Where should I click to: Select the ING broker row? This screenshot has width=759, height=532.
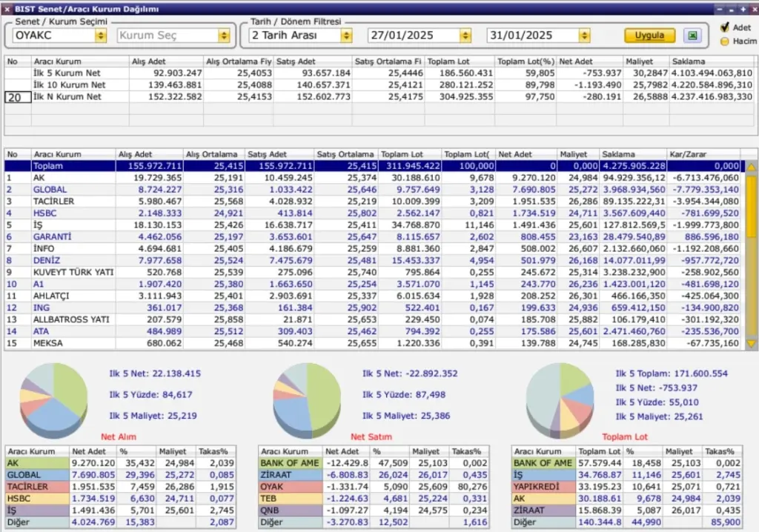click(373, 308)
